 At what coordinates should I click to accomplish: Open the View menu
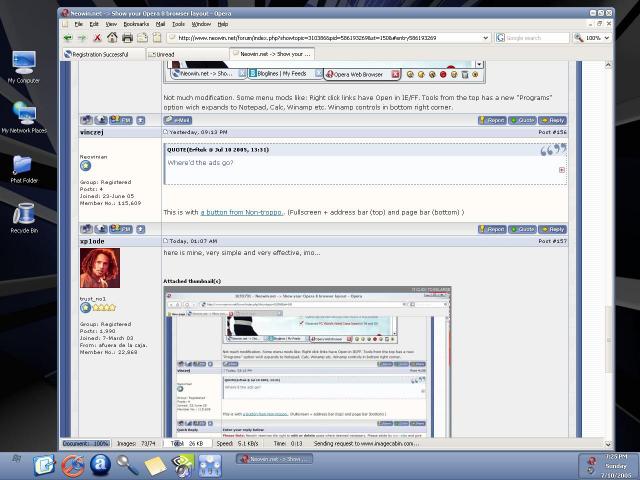click(111, 24)
